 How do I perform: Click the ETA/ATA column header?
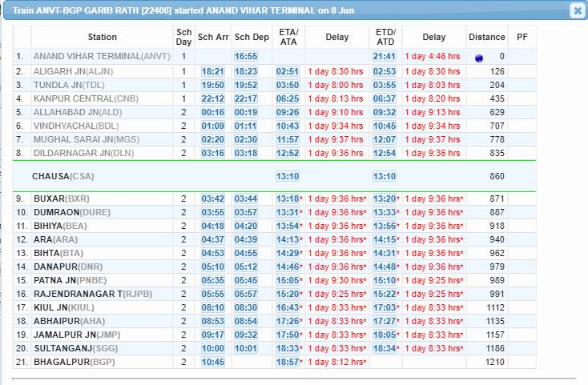[288, 37]
